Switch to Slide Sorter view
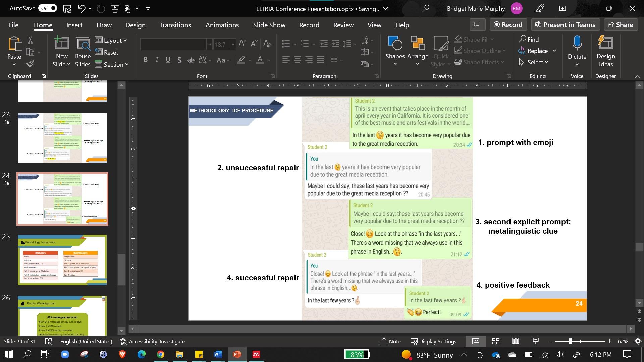This screenshot has width=644, height=362. pyautogui.click(x=496, y=341)
